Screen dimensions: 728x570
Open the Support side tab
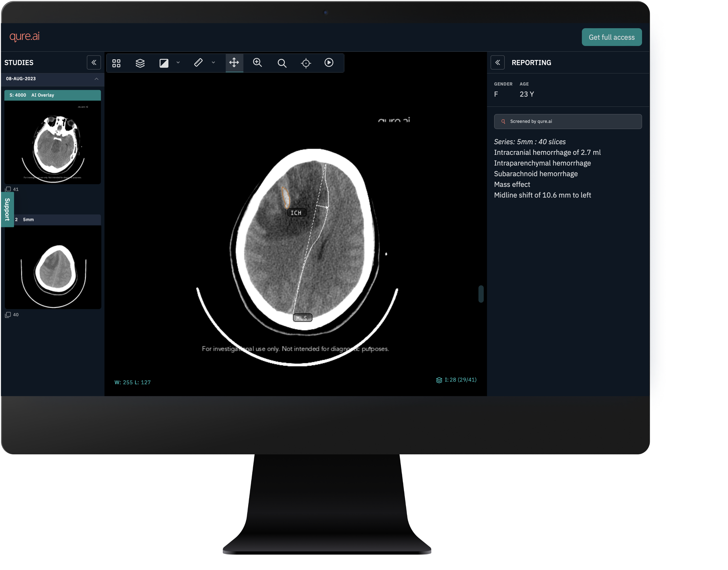tap(7, 210)
